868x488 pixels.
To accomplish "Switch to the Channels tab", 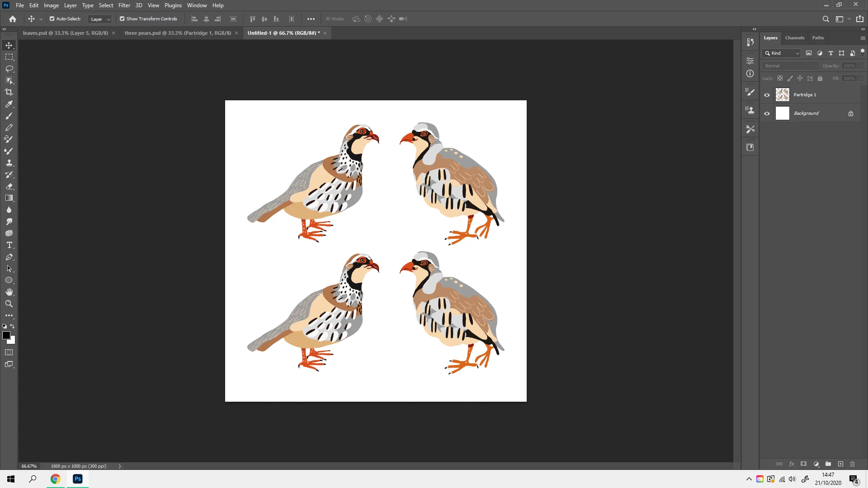I will 794,38.
